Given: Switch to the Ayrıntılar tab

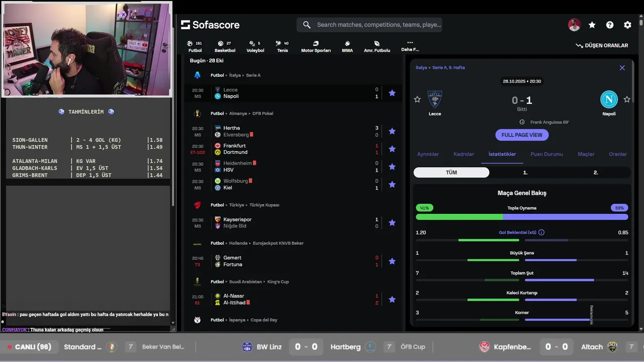Looking at the screenshot, I should pos(428,154).
